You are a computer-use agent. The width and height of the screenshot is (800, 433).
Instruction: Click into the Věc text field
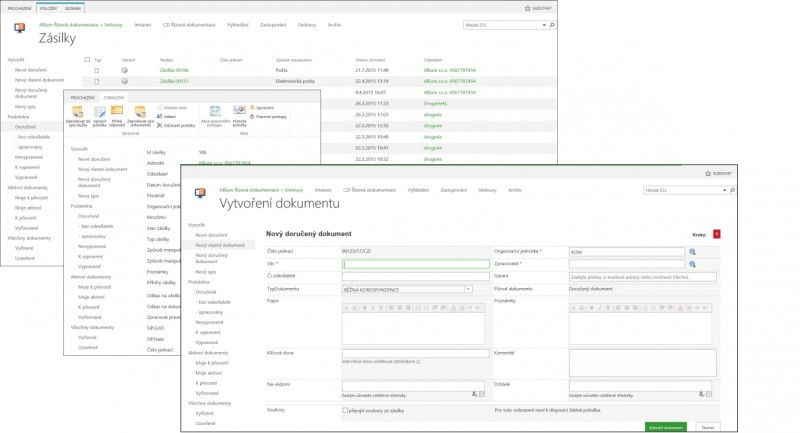pyautogui.click(x=415, y=264)
